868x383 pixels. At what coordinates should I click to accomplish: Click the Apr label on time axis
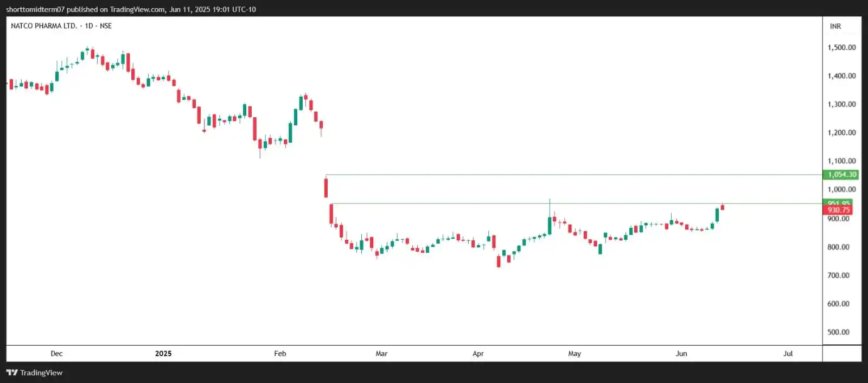pyautogui.click(x=478, y=353)
